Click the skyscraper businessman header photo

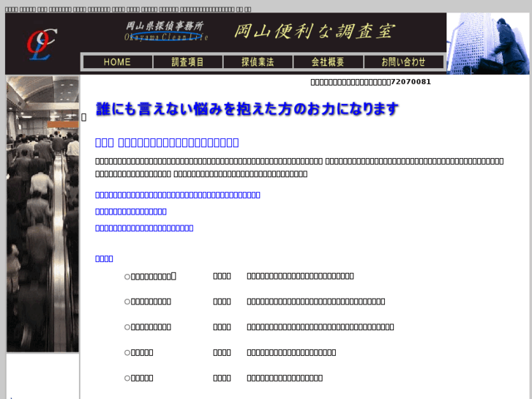click(x=488, y=43)
